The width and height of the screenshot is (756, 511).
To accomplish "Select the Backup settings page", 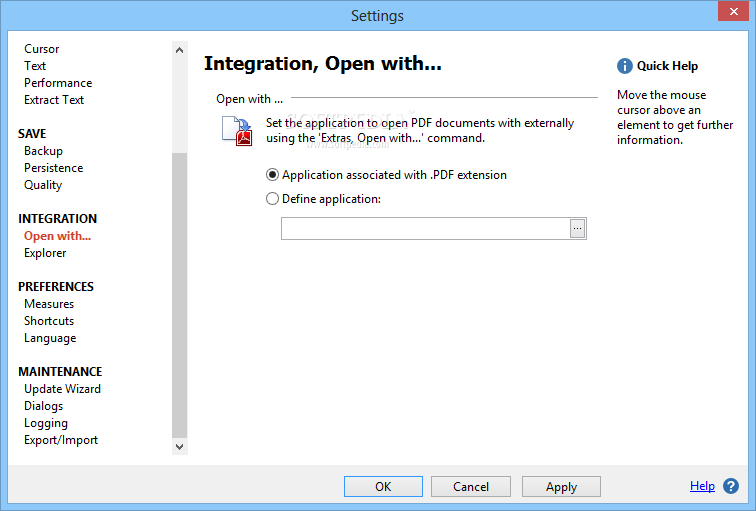I will [x=43, y=151].
